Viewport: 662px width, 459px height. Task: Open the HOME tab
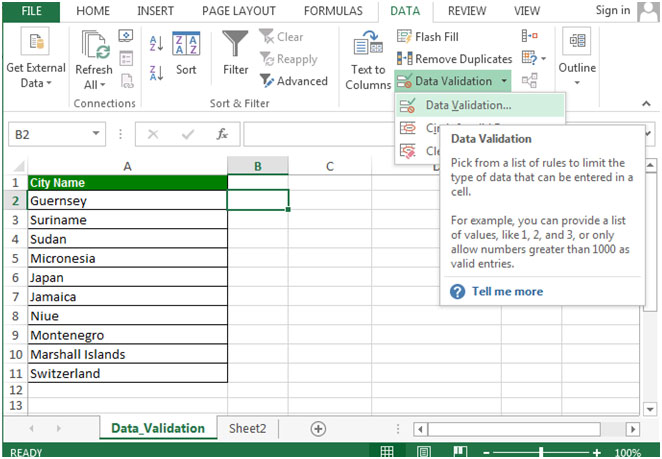[x=93, y=11]
